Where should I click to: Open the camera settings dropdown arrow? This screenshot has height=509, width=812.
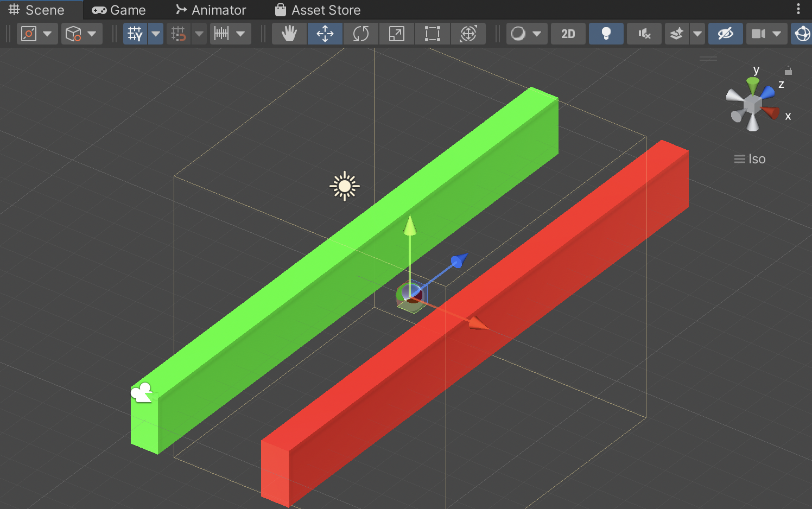(x=777, y=34)
